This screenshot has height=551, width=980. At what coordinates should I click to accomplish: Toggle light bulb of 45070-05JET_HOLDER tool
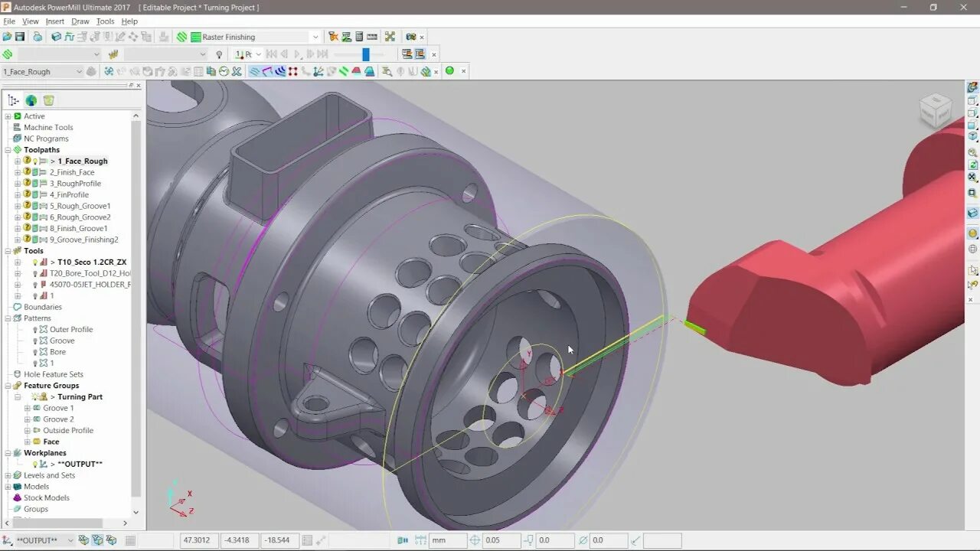point(35,285)
